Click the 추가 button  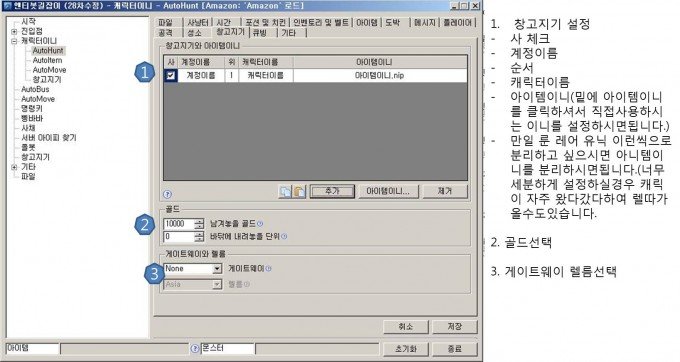pyautogui.click(x=332, y=191)
